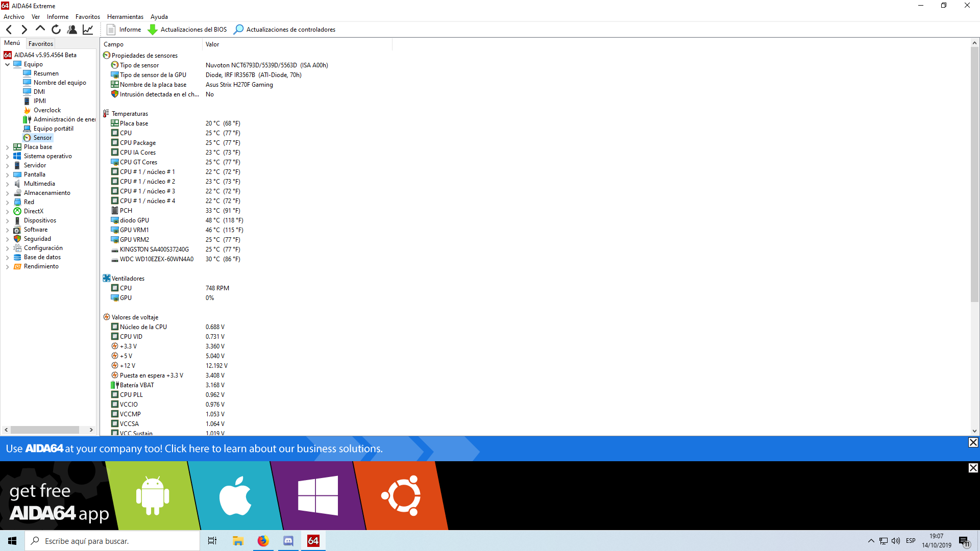Click the Valor column header
The height and width of the screenshot is (551, 980).
click(297, 44)
